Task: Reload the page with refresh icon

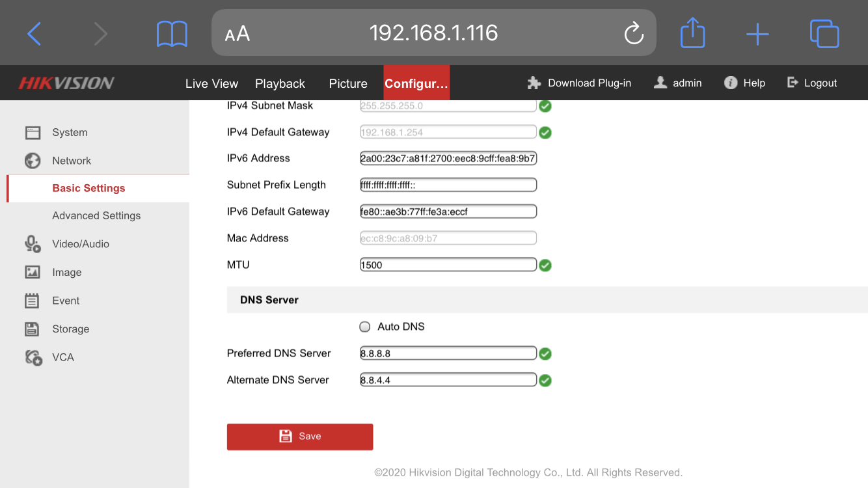Action: point(633,34)
